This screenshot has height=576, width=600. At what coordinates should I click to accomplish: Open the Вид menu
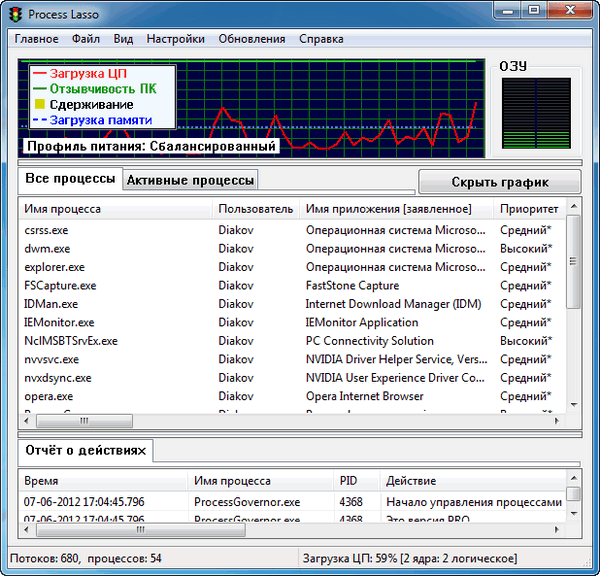[x=123, y=39]
